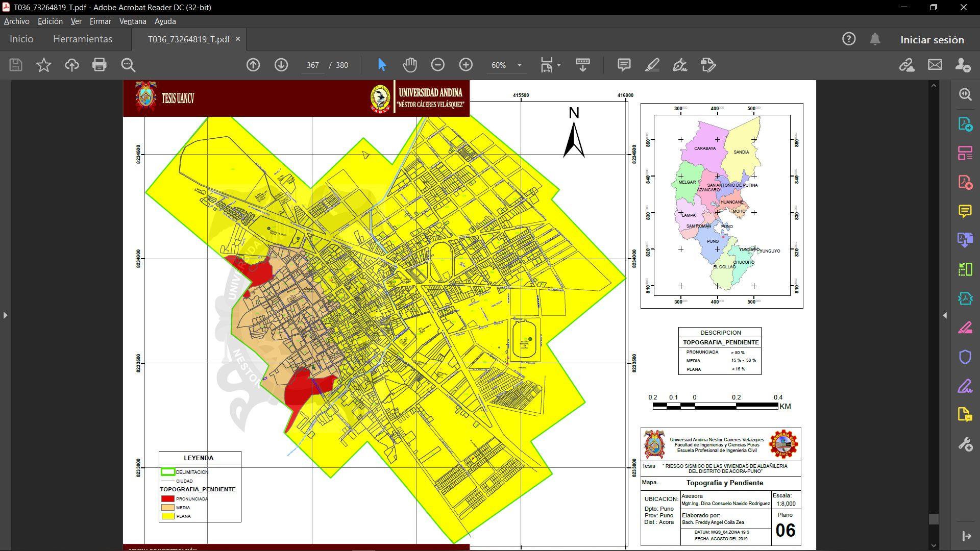The width and height of the screenshot is (980, 551).
Task: Open the stamp tool in toolbar
Action: click(x=708, y=65)
